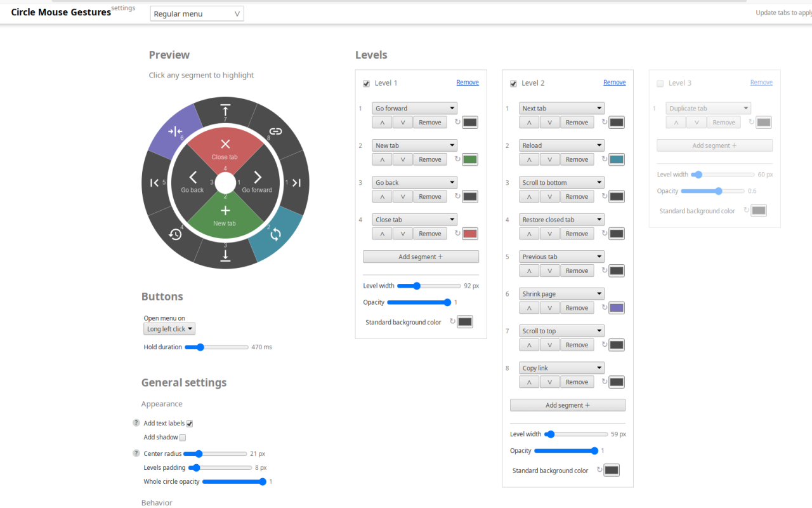The image size is (812, 508).
Task: Click the purple Shrink page segment
Action: click(x=176, y=131)
